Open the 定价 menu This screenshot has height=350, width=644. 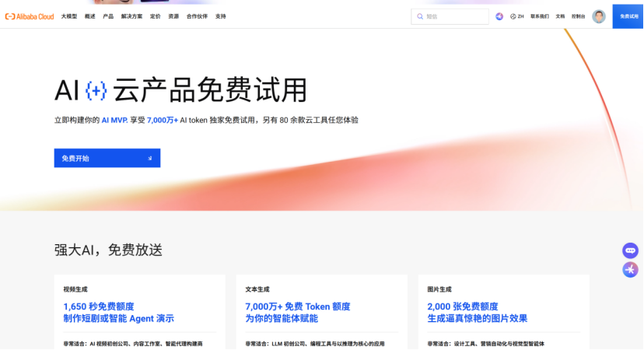pyautogui.click(x=156, y=16)
